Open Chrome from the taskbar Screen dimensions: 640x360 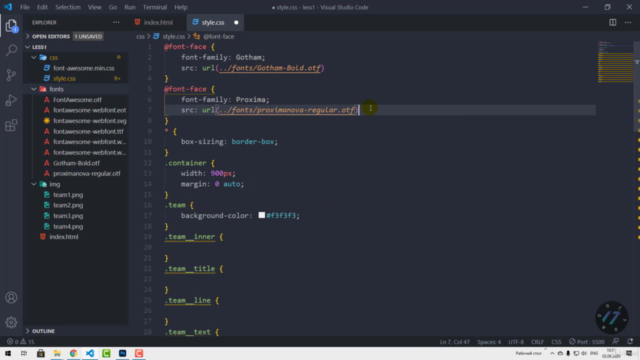point(73,353)
